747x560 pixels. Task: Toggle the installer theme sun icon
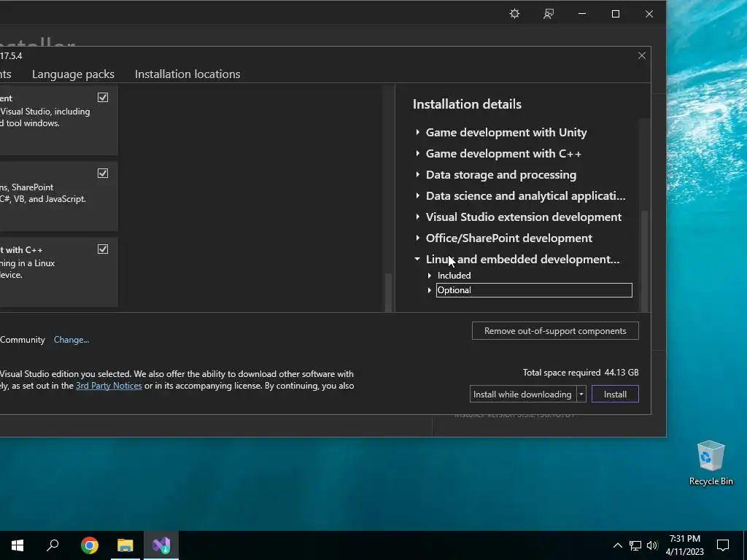(514, 14)
